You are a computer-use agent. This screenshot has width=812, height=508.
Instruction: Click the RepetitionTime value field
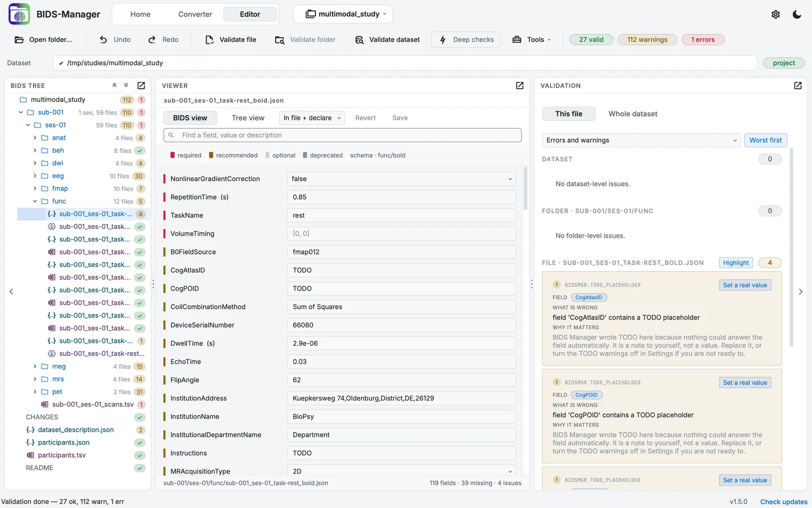pos(401,197)
